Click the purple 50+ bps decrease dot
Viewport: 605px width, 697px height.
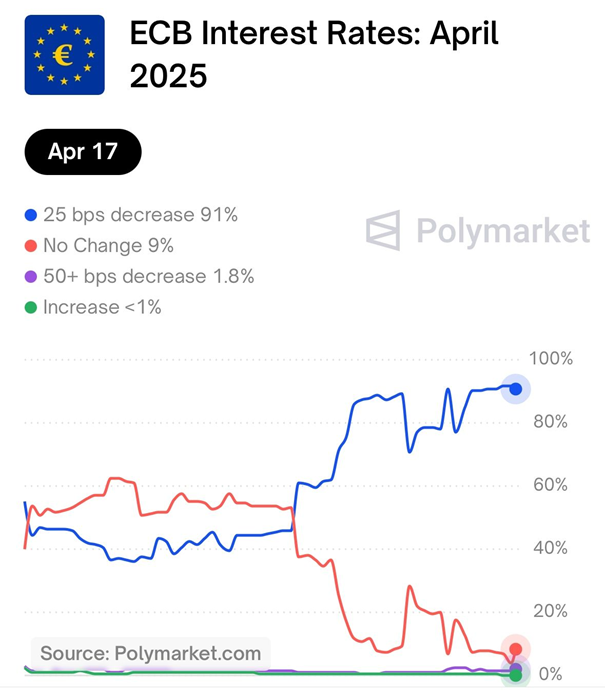coord(30,276)
